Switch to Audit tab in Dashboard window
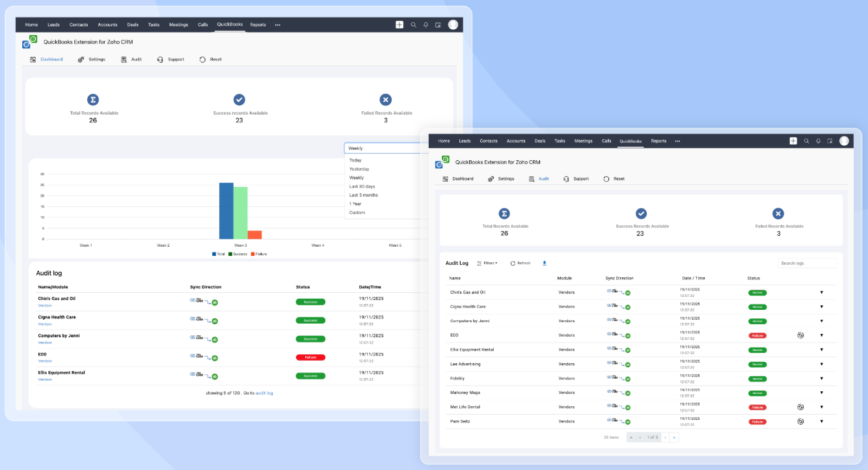Viewport: 868px width, 470px height. [x=131, y=59]
